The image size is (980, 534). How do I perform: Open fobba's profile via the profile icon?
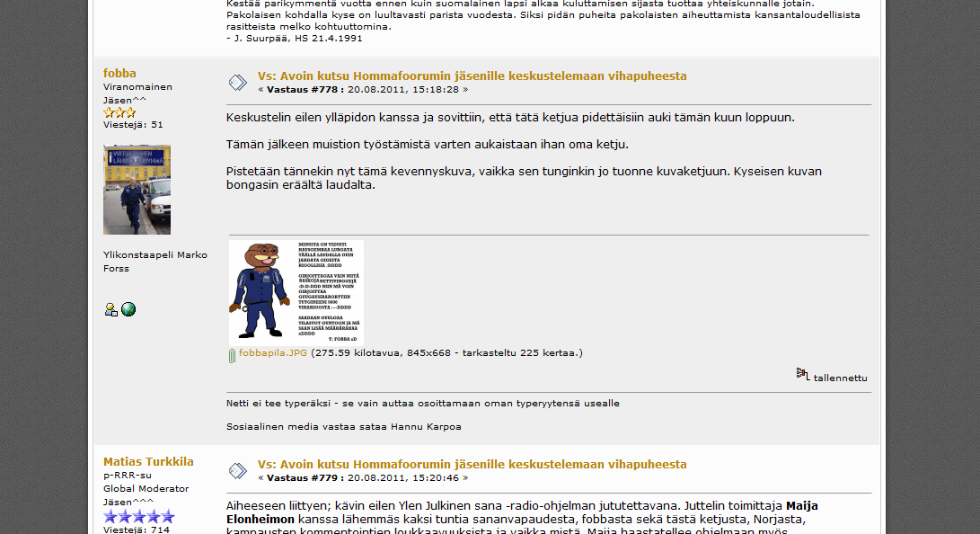click(110, 310)
